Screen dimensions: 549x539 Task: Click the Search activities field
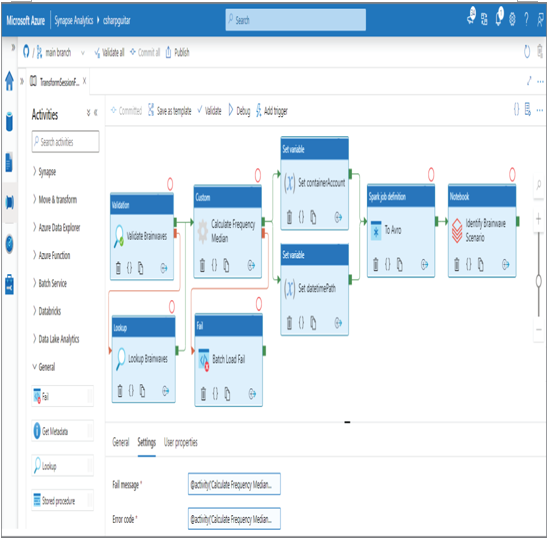pyautogui.click(x=65, y=141)
